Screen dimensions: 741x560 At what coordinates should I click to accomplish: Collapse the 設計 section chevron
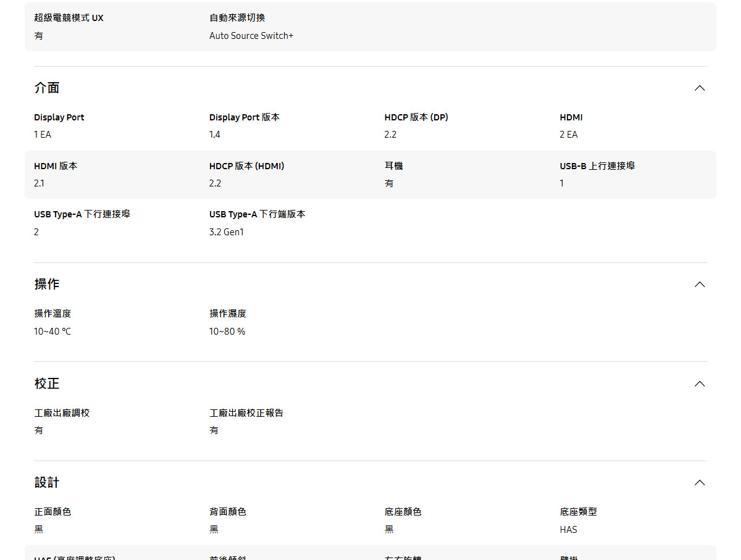(x=699, y=483)
